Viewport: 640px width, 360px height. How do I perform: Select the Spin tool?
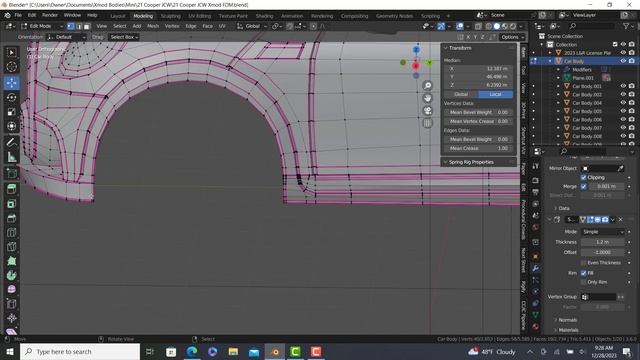click(11, 275)
